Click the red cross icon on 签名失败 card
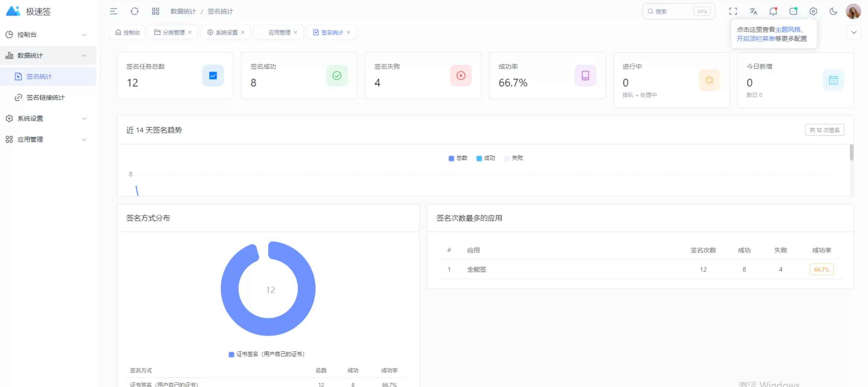Viewport: 868px width, 387px height. (461, 76)
